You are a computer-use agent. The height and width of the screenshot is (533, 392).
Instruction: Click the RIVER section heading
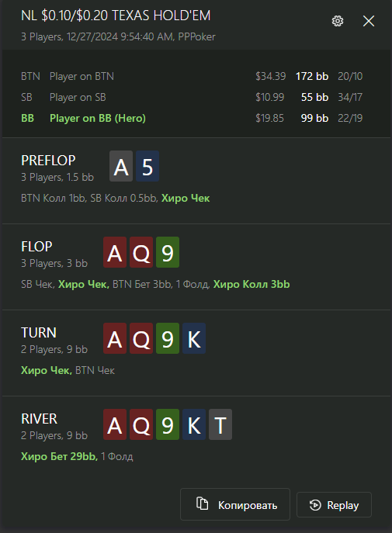(x=39, y=418)
